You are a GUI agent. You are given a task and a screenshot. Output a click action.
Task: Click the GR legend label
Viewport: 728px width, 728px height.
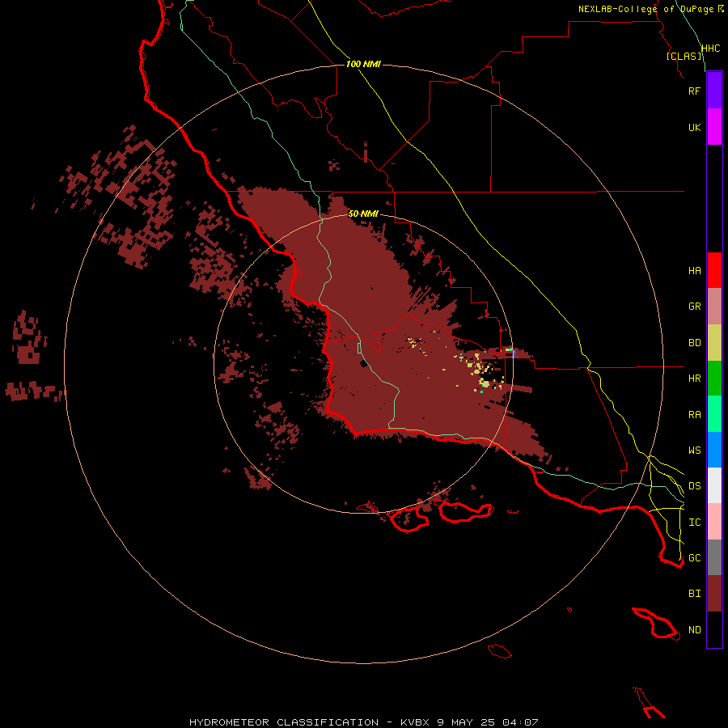point(694,307)
